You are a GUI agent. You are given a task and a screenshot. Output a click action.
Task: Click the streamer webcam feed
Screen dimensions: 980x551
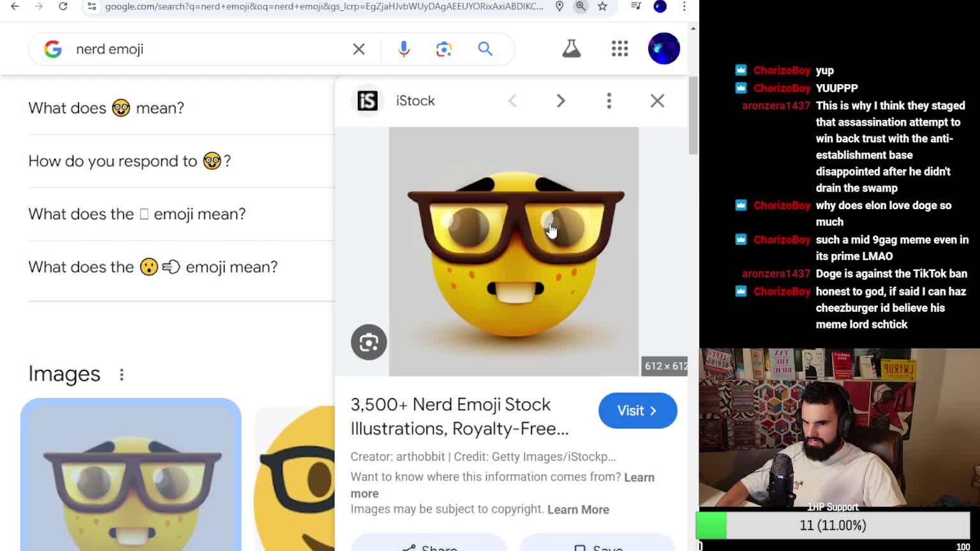tap(839, 427)
